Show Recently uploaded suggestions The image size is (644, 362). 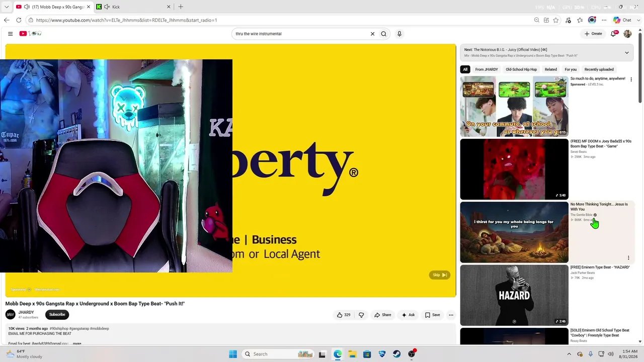point(599,69)
